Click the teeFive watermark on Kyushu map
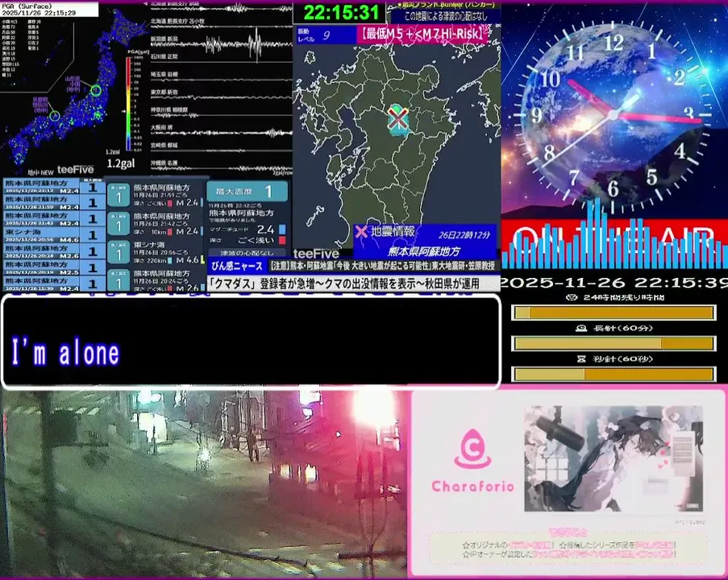728x580 pixels. [x=316, y=253]
